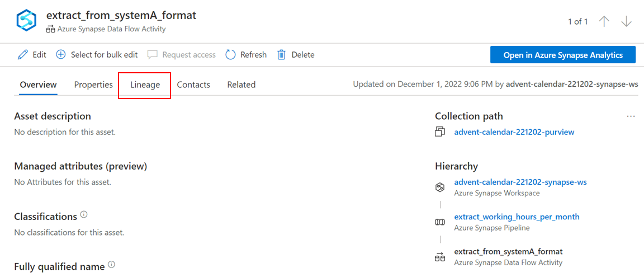
Task: Go to previous asset with up arrow
Action: tap(604, 22)
